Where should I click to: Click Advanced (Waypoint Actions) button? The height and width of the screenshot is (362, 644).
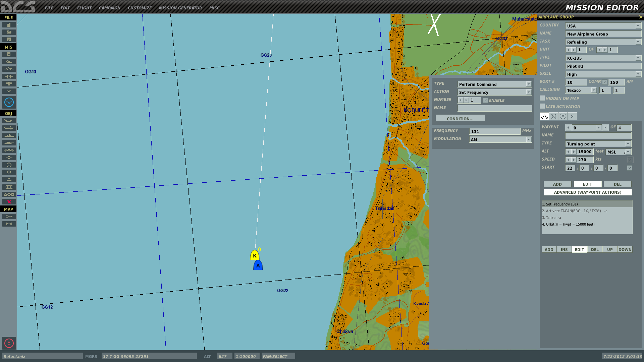pyautogui.click(x=588, y=192)
